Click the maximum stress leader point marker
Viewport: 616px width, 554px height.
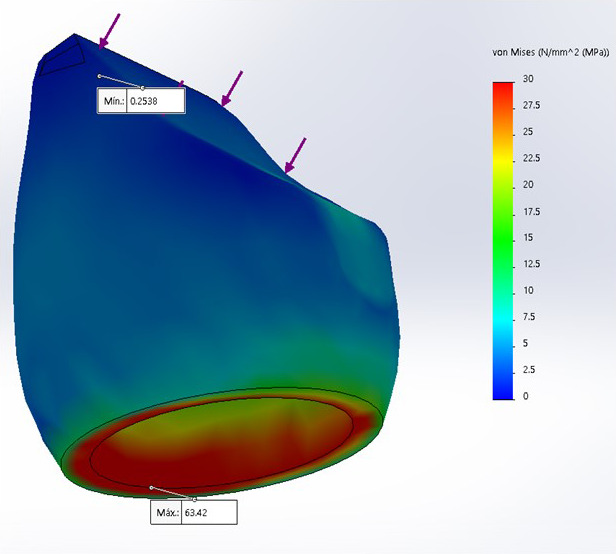click(x=151, y=488)
